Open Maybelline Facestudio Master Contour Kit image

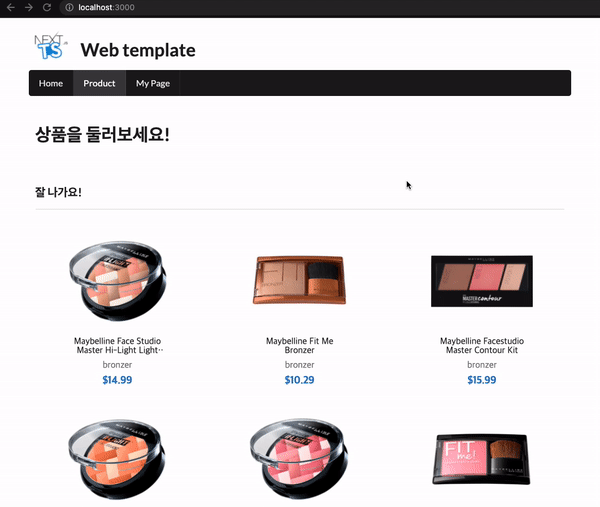click(482, 281)
